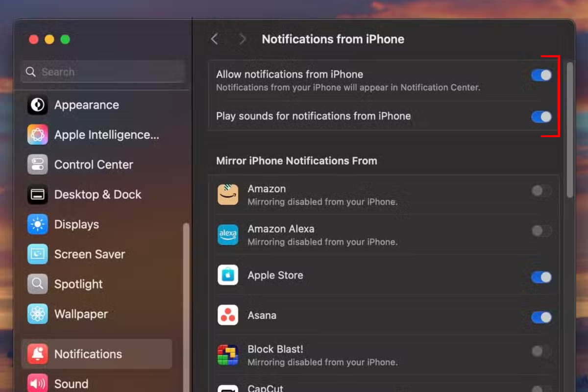Turn off Play sounds for notifications toggle
The height and width of the screenshot is (392, 588).
pyautogui.click(x=541, y=117)
